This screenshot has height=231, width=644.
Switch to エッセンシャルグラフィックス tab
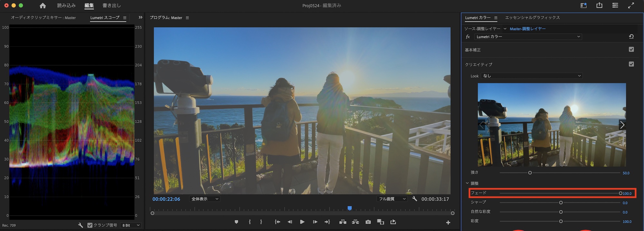pos(533,18)
